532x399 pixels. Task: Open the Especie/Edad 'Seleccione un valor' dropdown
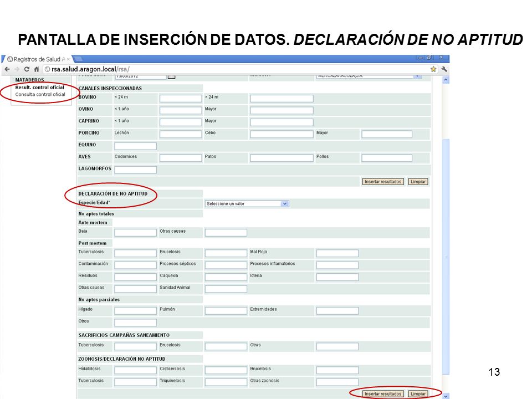pyautogui.click(x=247, y=203)
